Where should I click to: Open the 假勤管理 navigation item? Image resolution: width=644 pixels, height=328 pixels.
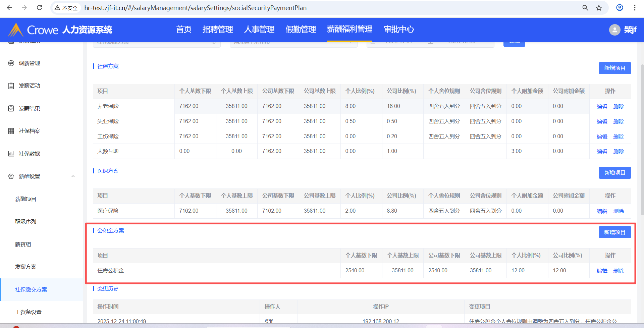click(301, 30)
